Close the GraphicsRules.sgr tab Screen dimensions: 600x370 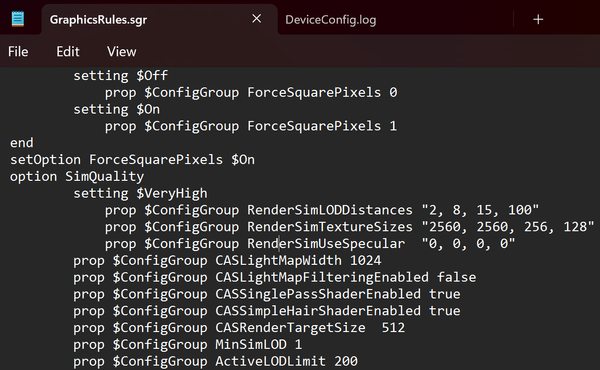pyautogui.click(x=256, y=18)
